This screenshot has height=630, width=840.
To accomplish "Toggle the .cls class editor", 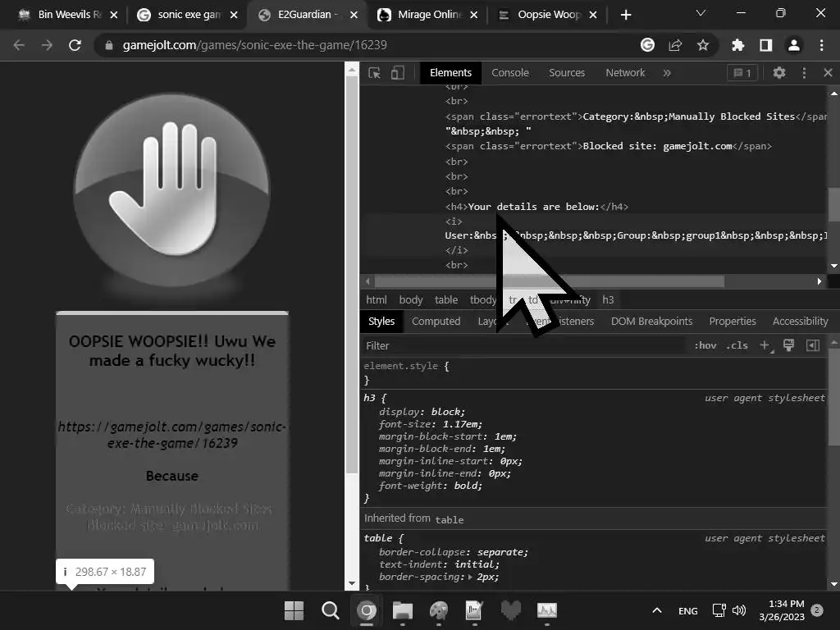I will pos(737,345).
